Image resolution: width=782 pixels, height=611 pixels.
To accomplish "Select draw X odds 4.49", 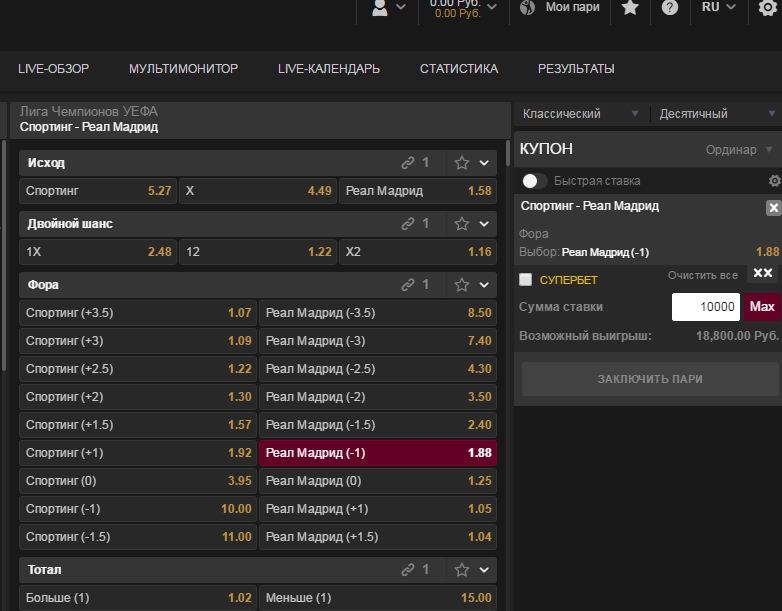I will point(258,191).
